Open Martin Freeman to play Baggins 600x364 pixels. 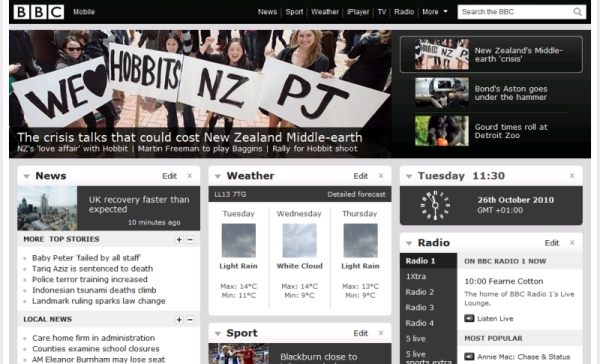200,149
